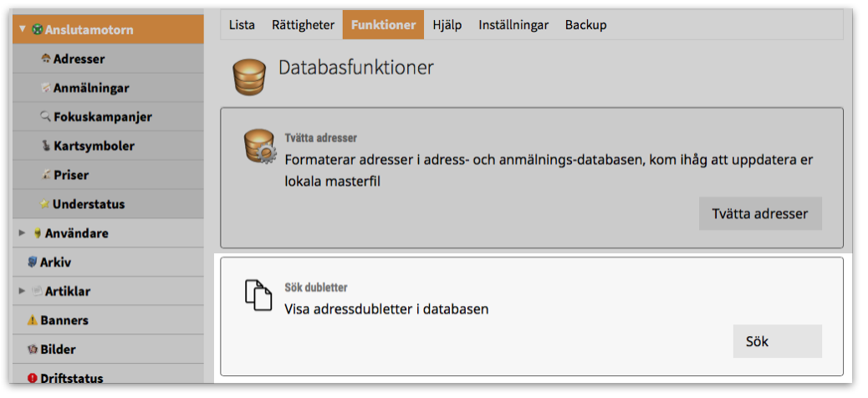Click the Arkiv sidebar icon
Viewport: 868px width, 398px height.
pos(33,263)
